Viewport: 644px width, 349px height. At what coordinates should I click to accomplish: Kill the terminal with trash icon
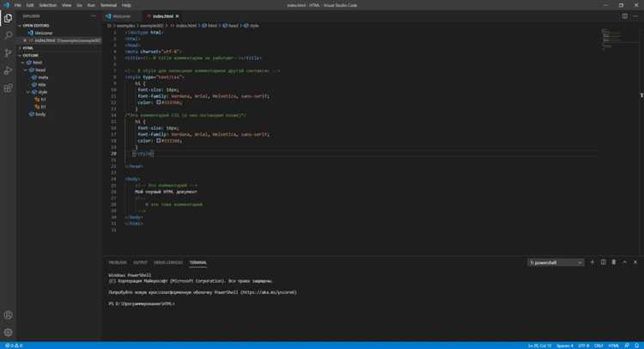tap(614, 262)
